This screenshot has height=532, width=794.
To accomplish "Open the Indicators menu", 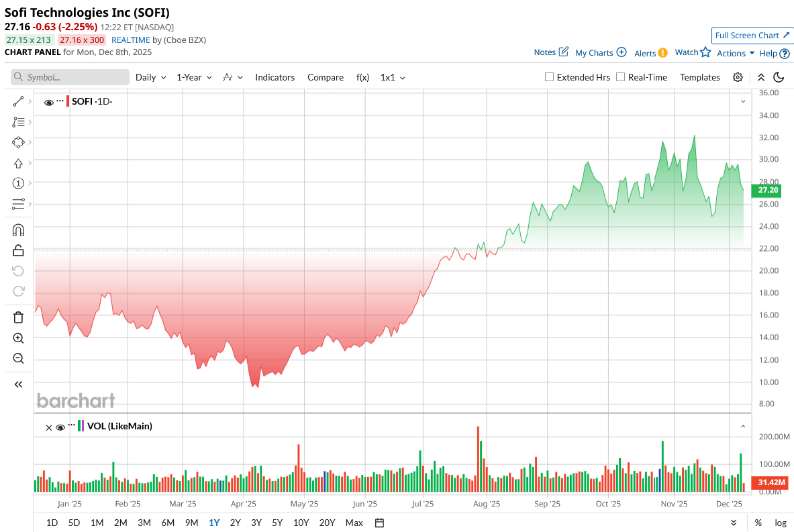I will point(275,77).
